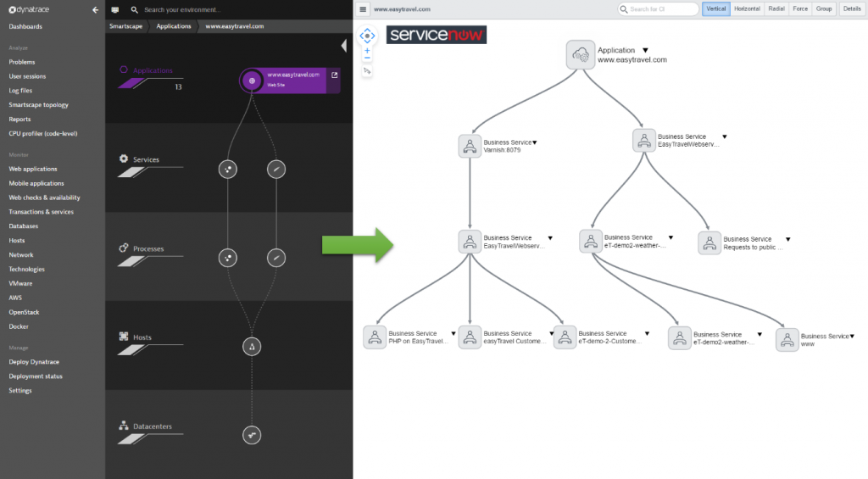Click the left Processes node circle
Image resolution: width=868 pixels, height=479 pixels.
(228, 258)
